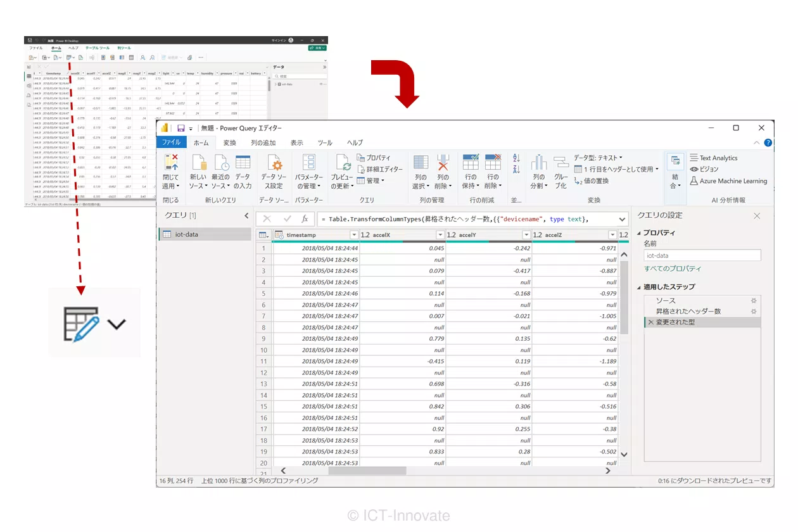This screenshot has height=532, width=798.
Task: Click the 閉じて適用 icon in Power Query ribbon
Action: (171, 162)
